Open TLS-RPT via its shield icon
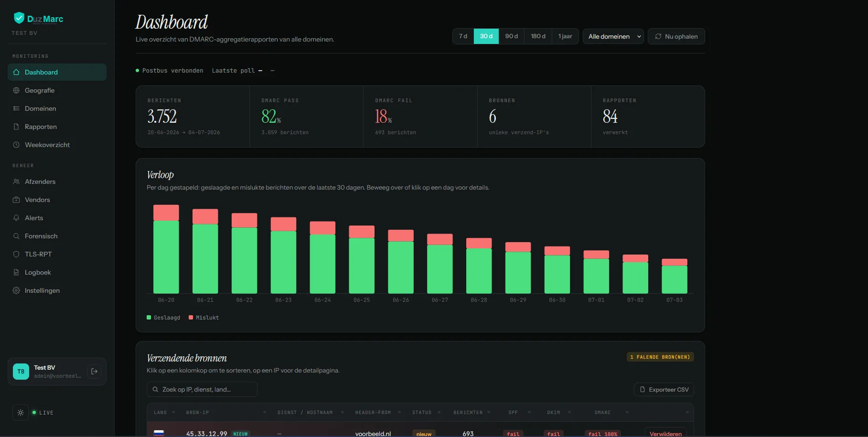This screenshot has width=868, height=437. tap(16, 254)
